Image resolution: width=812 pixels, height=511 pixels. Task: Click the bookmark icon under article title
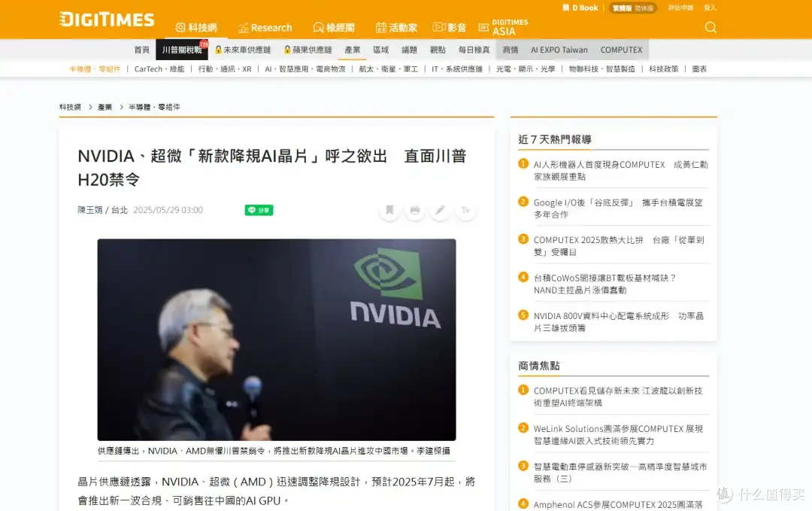pos(389,210)
